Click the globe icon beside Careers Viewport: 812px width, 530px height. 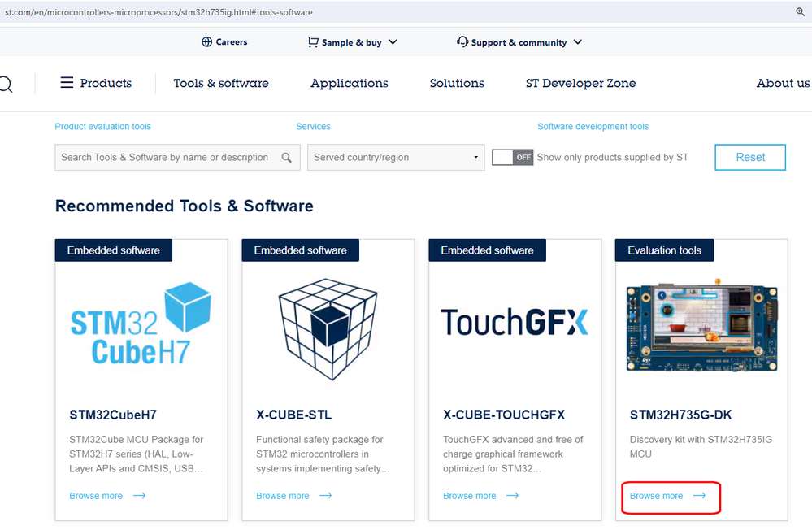[x=206, y=42]
